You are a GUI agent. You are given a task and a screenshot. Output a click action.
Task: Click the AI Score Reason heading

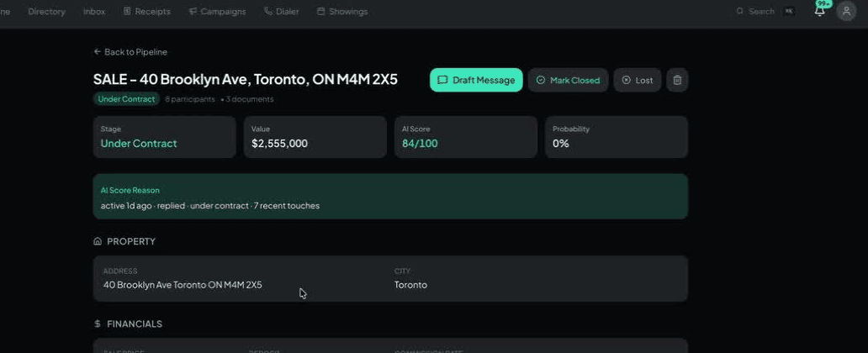click(130, 190)
